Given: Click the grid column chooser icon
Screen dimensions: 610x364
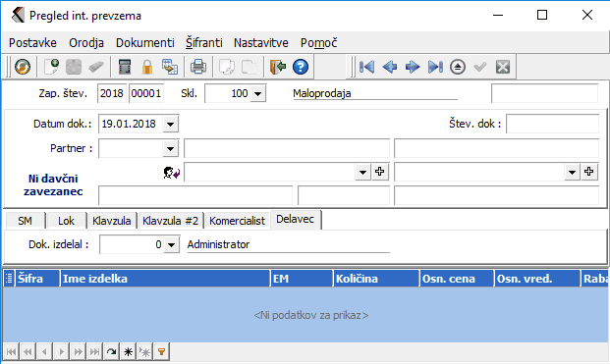Looking at the screenshot, I should (x=9, y=279).
